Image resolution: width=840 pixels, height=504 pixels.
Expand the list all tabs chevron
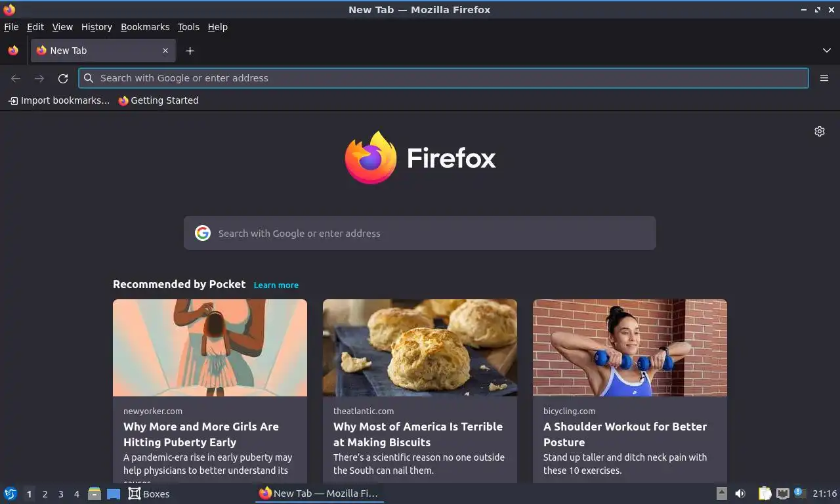826,51
